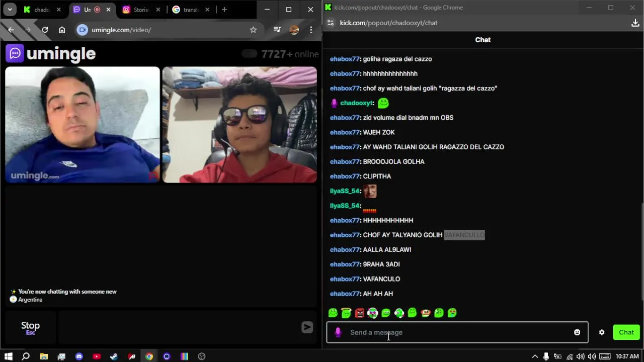Image resolution: width=644 pixels, height=362 pixels.
Task: Click the face emote posted by IlyaSS_54
Action: pyautogui.click(x=370, y=191)
